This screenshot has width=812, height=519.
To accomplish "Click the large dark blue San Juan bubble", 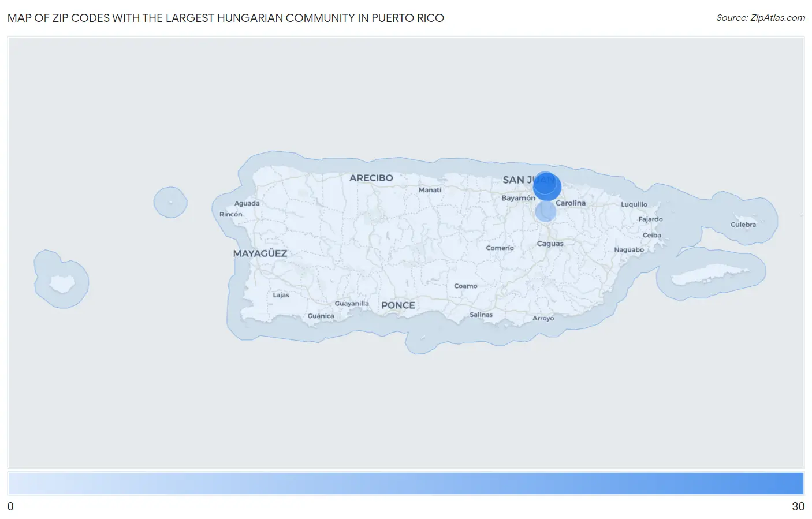I will tap(546, 186).
